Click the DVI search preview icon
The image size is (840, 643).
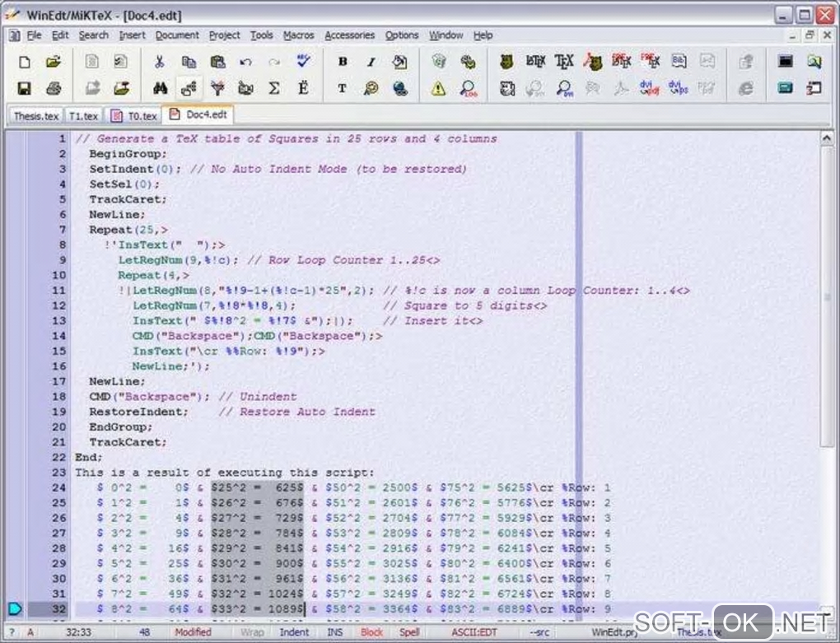[x=563, y=88]
